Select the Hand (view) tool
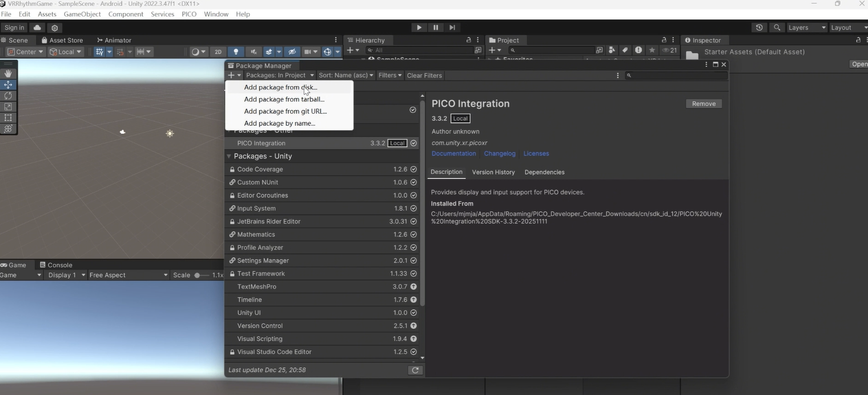The width and height of the screenshot is (868, 395). point(8,74)
